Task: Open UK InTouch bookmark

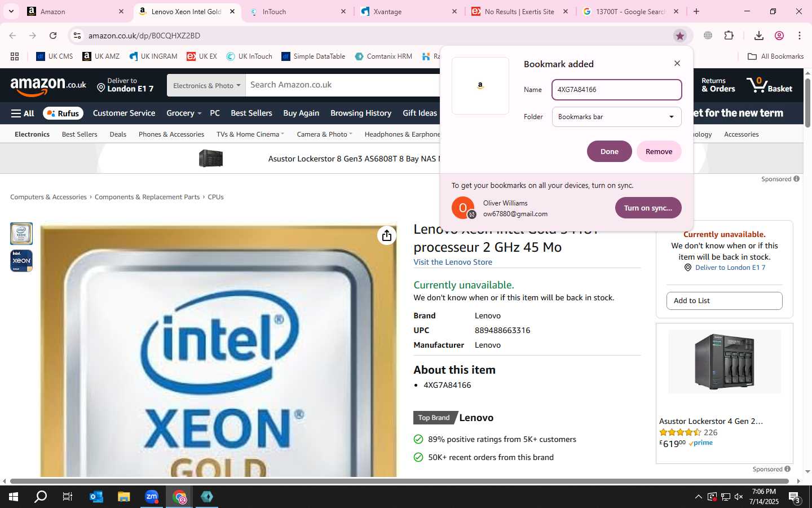Action: (x=249, y=56)
